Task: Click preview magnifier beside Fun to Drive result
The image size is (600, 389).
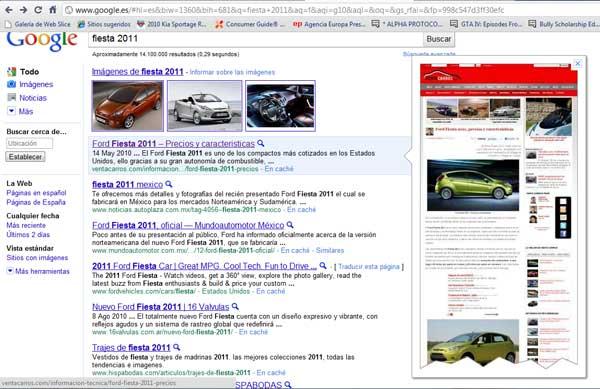Action: 323,265
